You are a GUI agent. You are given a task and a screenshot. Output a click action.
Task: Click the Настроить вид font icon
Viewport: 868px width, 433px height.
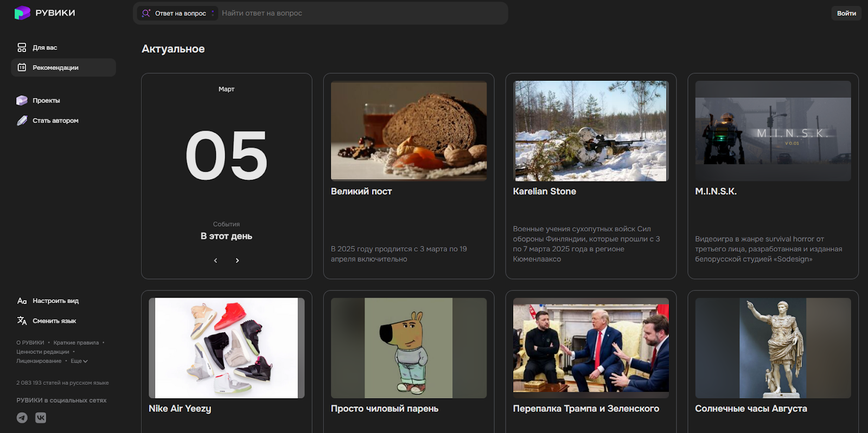pyautogui.click(x=22, y=301)
